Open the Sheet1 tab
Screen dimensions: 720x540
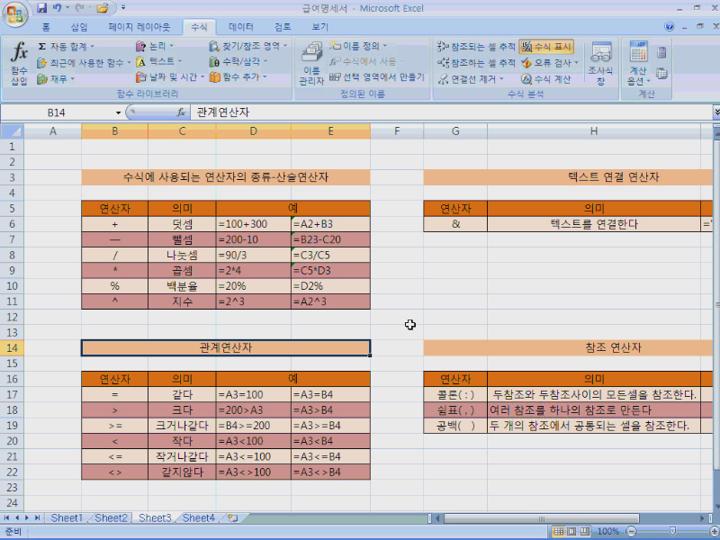tap(67, 518)
